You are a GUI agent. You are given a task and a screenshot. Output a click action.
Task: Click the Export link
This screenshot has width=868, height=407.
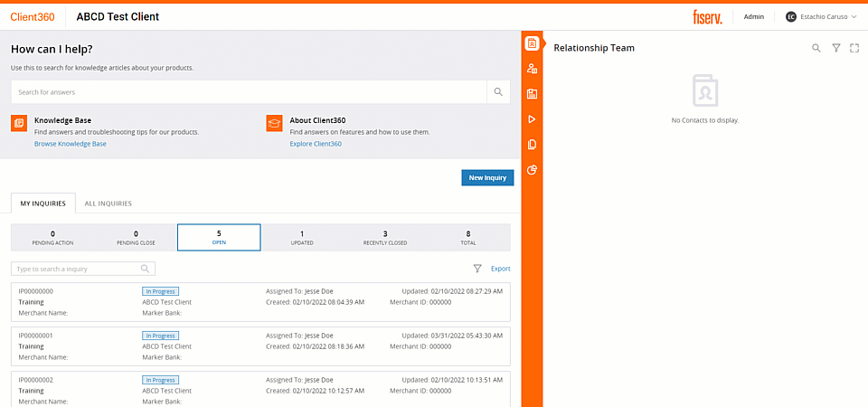500,269
